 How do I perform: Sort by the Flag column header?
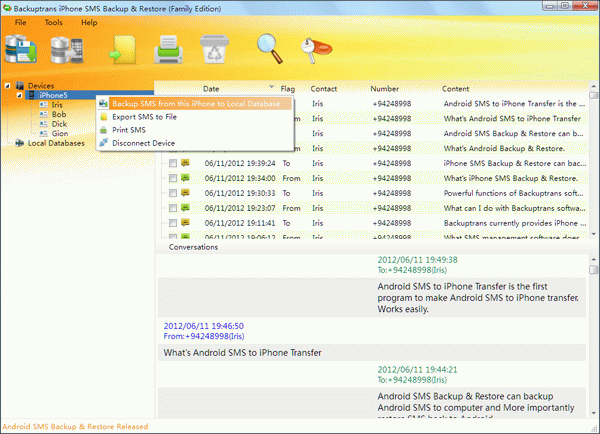(x=288, y=89)
